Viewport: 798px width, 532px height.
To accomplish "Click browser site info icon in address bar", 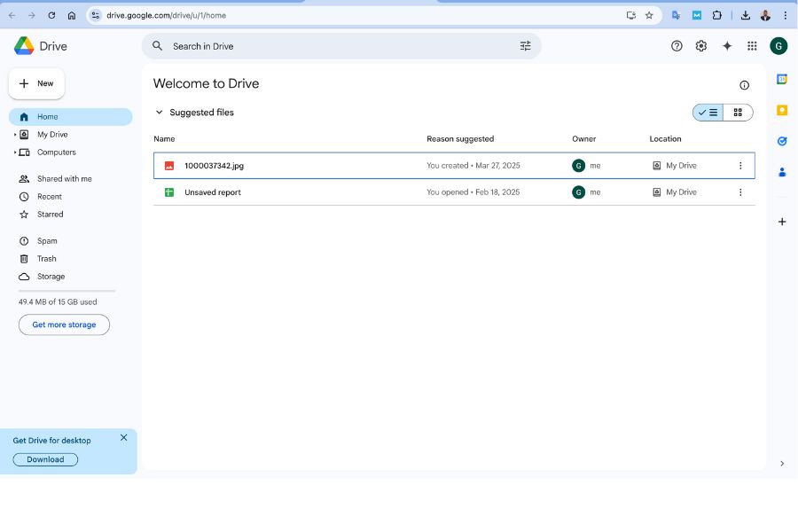I will (95, 15).
